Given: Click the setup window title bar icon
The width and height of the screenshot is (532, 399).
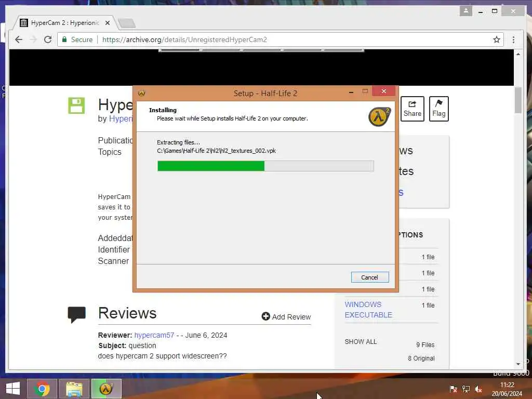Looking at the screenshot, I should tap(141, 93).
